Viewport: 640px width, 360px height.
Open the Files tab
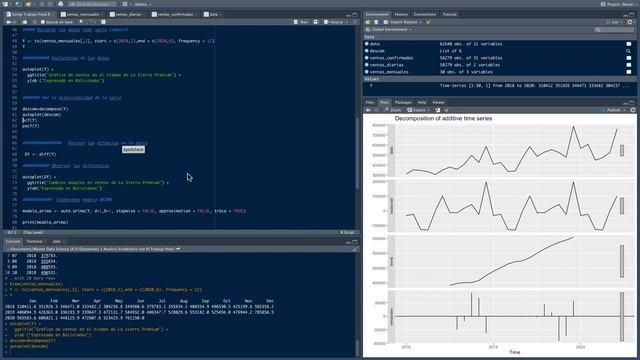point(370,102)
